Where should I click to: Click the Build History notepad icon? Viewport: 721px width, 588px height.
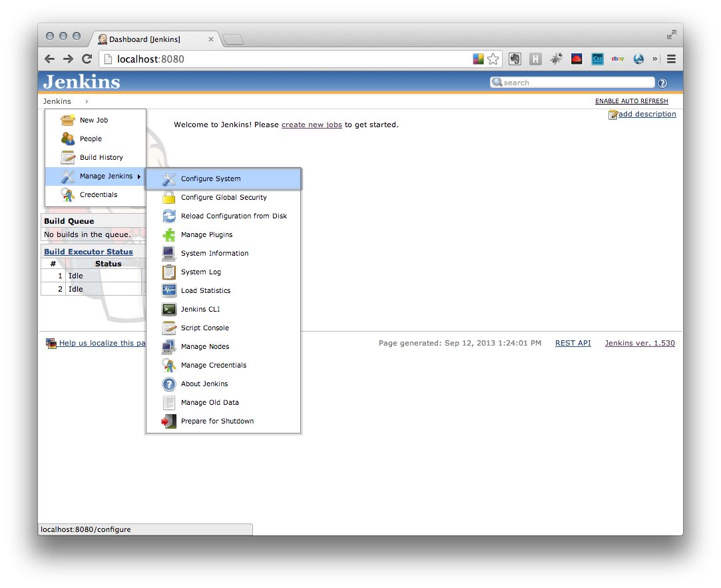[x=68, y=157]
